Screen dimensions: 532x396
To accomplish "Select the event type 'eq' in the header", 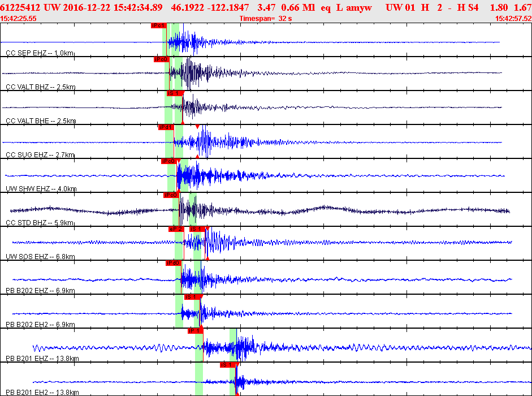I will [326, 8].
